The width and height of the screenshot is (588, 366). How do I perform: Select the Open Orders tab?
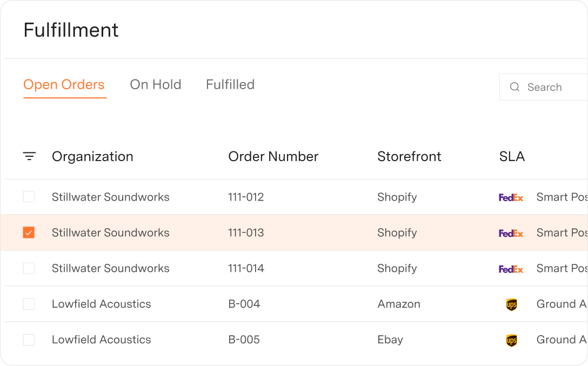64,84
